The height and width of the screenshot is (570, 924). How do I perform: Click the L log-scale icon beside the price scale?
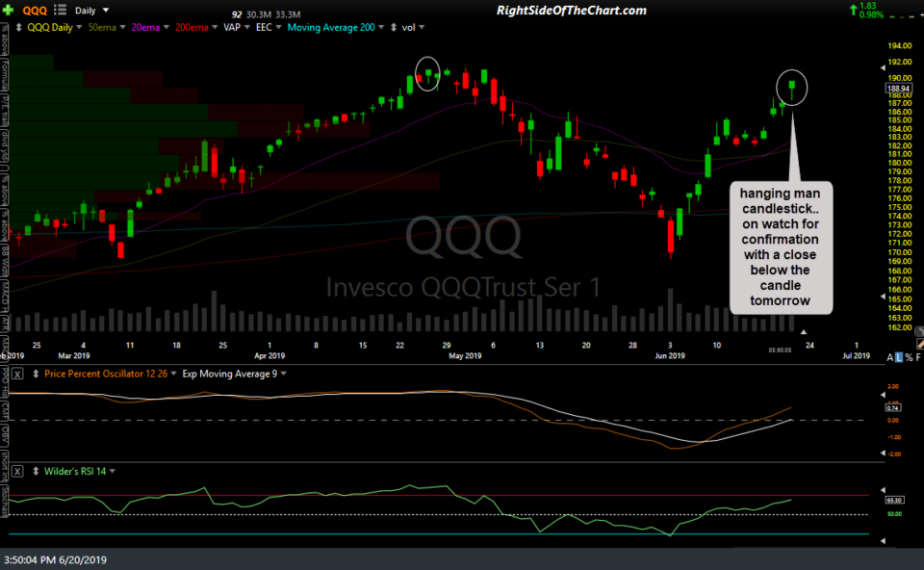[x=899, y=357]
